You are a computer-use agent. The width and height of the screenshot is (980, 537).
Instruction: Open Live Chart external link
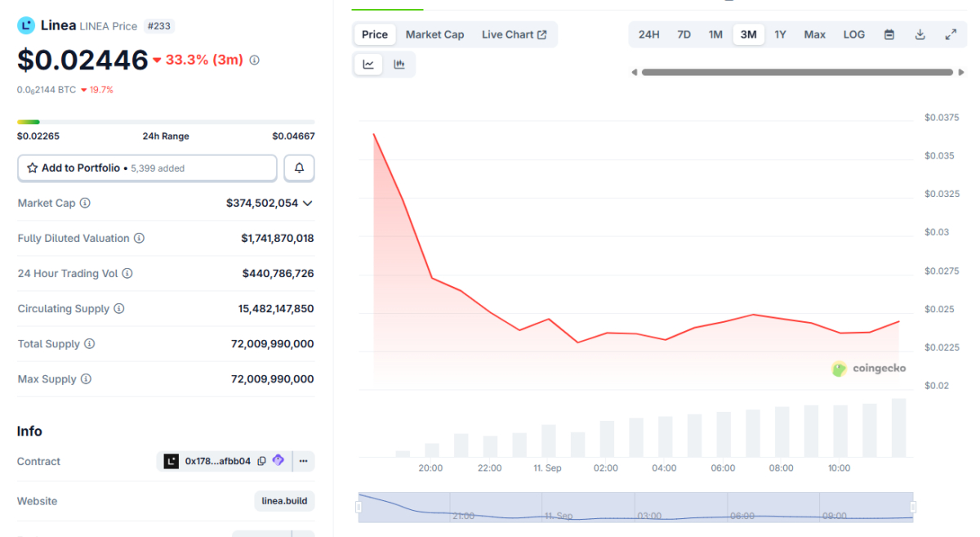pyautogui.click(x=514, y=34)
